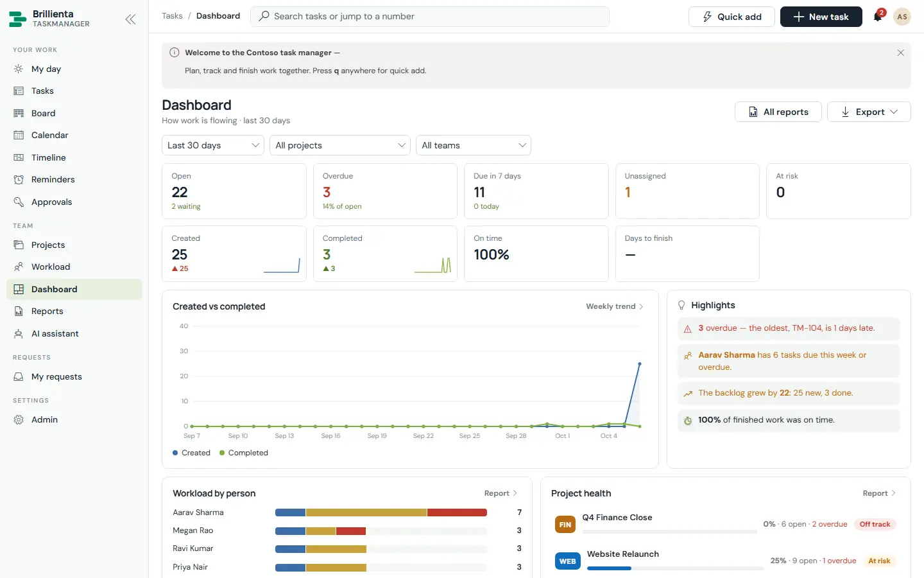Open Reports from sidebar
Viewport: 924px width, 578px height.
pyautogui.click(x=74, y=311)
